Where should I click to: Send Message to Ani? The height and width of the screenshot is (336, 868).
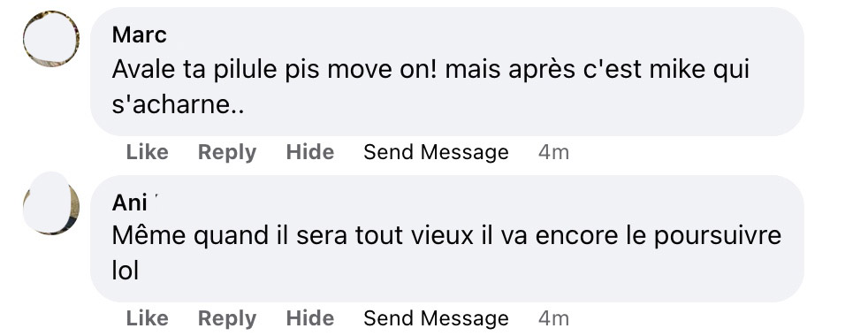click(436, 318)
